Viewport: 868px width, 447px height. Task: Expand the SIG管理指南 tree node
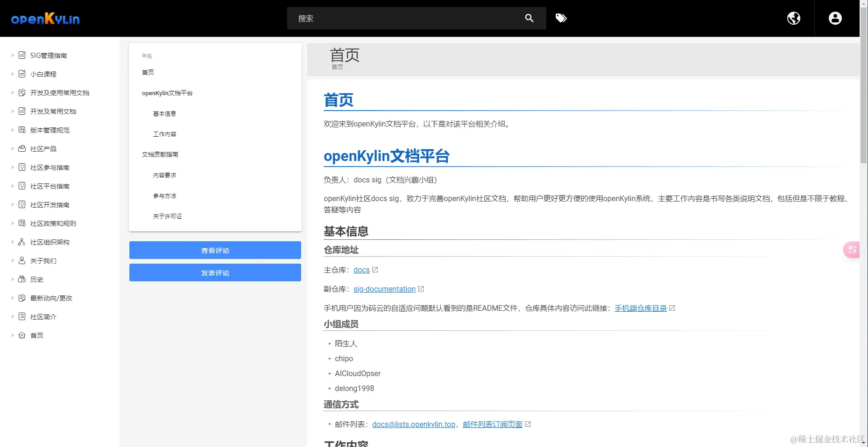coord(13,55)
